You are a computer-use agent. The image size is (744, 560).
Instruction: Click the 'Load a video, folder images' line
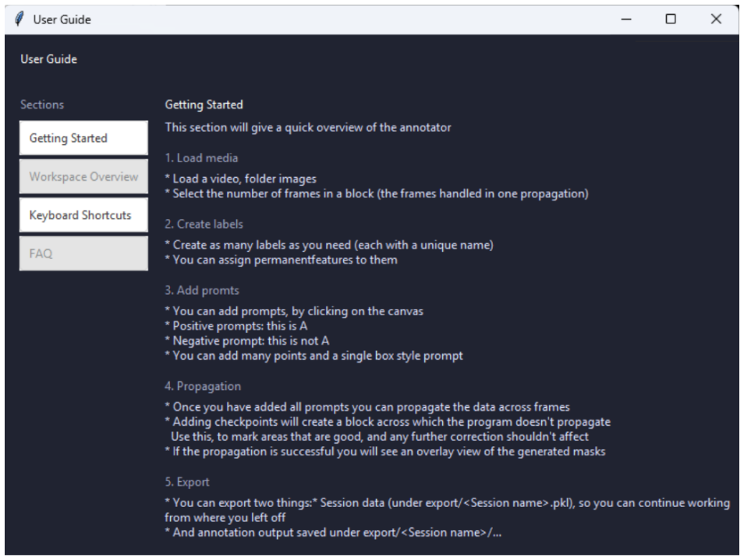pos(240,179)
